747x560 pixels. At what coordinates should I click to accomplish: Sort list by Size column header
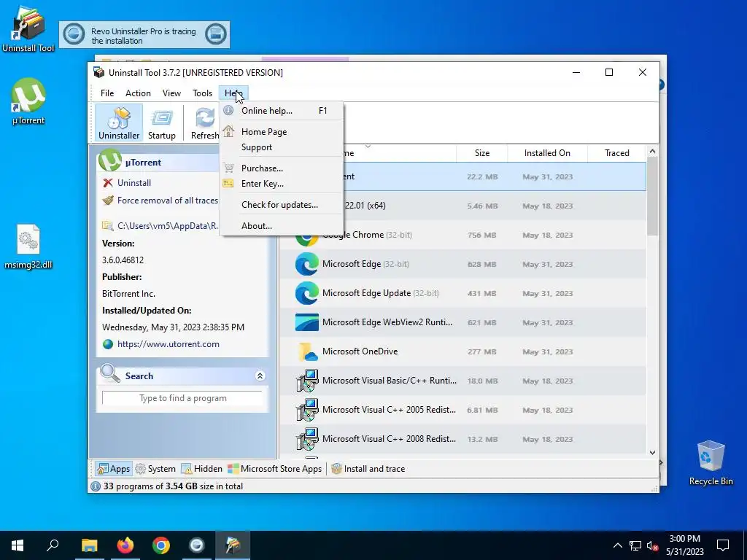481,153
